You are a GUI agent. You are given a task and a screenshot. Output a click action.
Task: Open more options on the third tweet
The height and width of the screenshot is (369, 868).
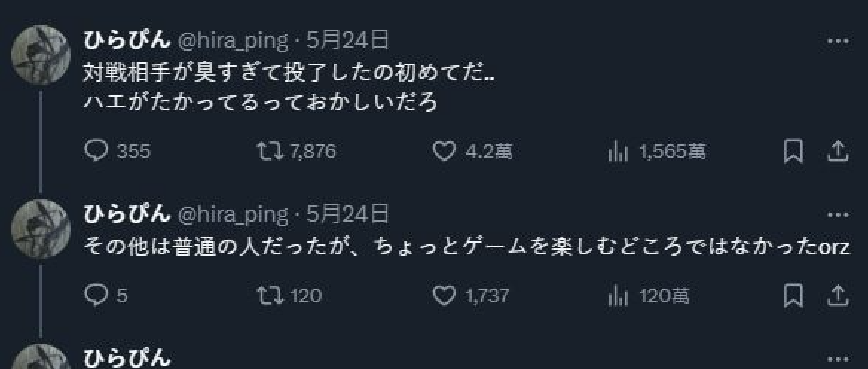click(x=838, y=358)
